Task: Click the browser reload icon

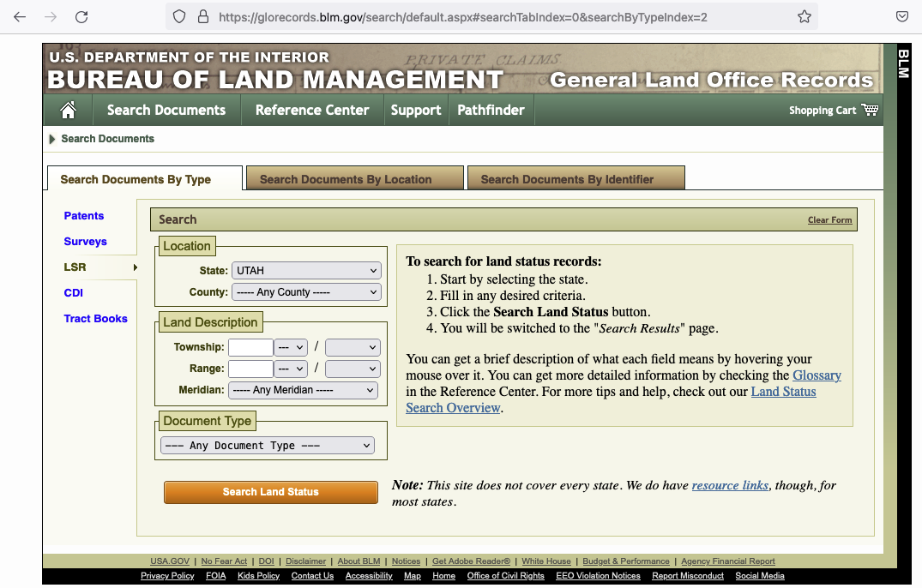Action: (81, 16)
